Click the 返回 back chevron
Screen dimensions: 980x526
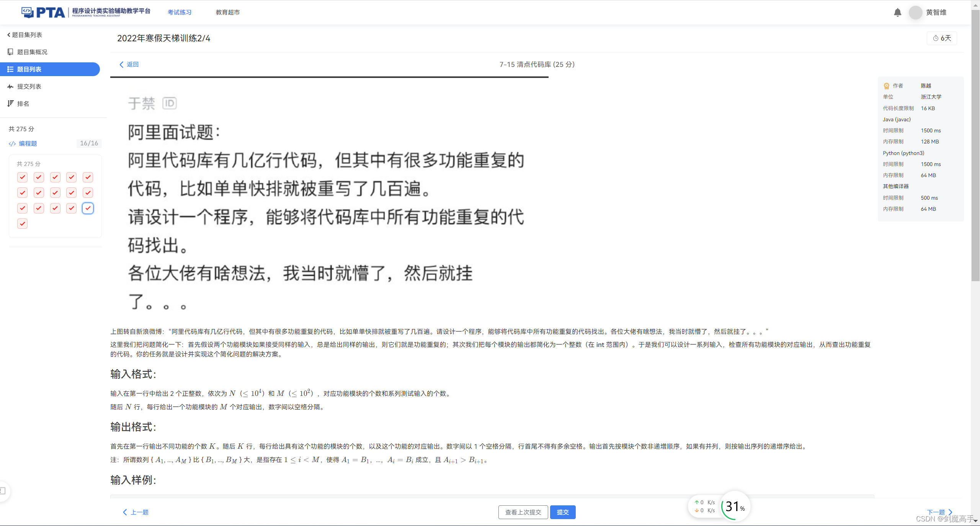click(121, 65)
